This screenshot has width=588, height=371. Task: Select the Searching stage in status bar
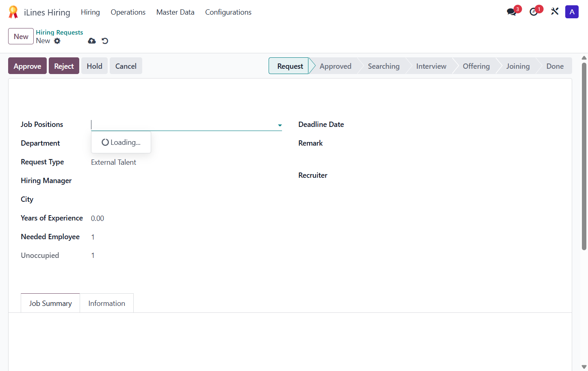384,66
